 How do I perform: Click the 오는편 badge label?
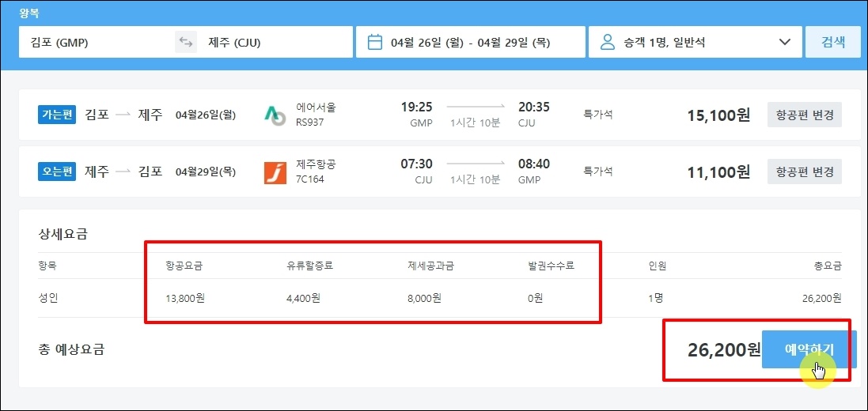(x=57, y=172)
